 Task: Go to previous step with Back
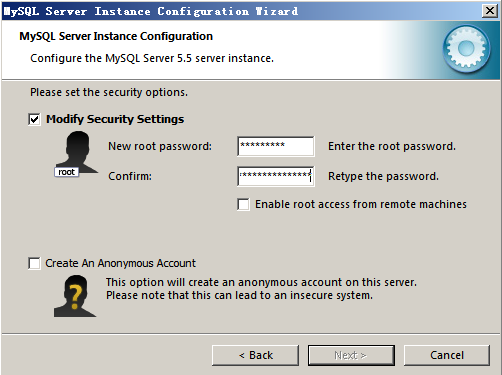[x=255, y=355]
